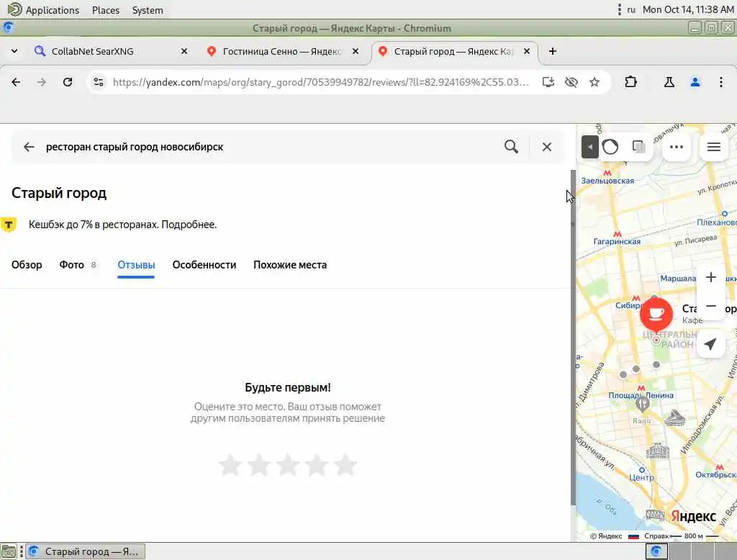Open stadium icon on map

[x=674, y=417]
